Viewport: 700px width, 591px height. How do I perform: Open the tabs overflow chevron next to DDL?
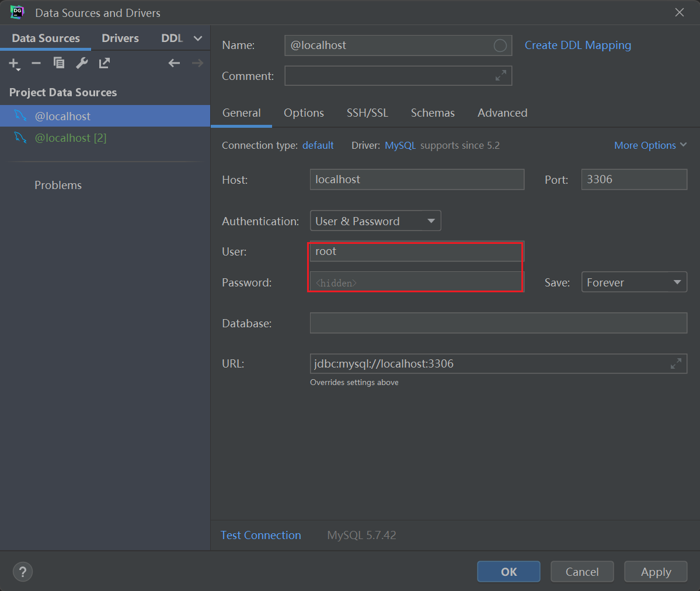[198, 39]
